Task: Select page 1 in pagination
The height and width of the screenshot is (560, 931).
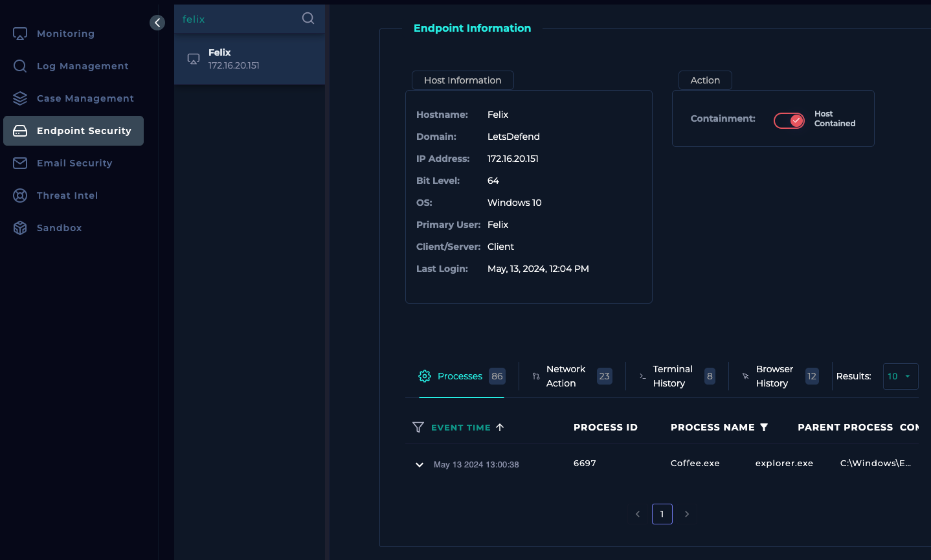Action: click(x=662, y=514)
